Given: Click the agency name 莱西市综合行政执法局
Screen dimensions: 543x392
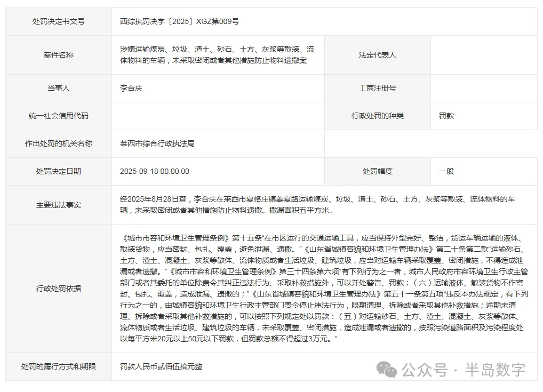Looking at the screenshot, I should pyautogui.click(x=156, y=143).
